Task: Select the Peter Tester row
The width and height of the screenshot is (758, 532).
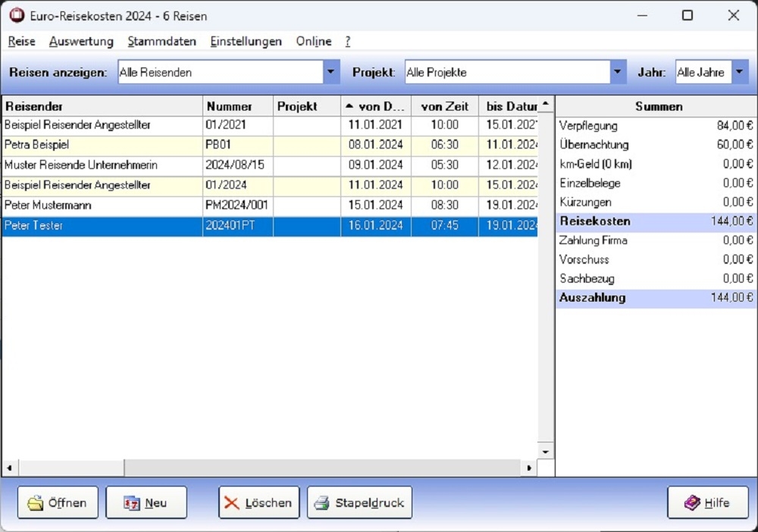Action: click(270, 226)
